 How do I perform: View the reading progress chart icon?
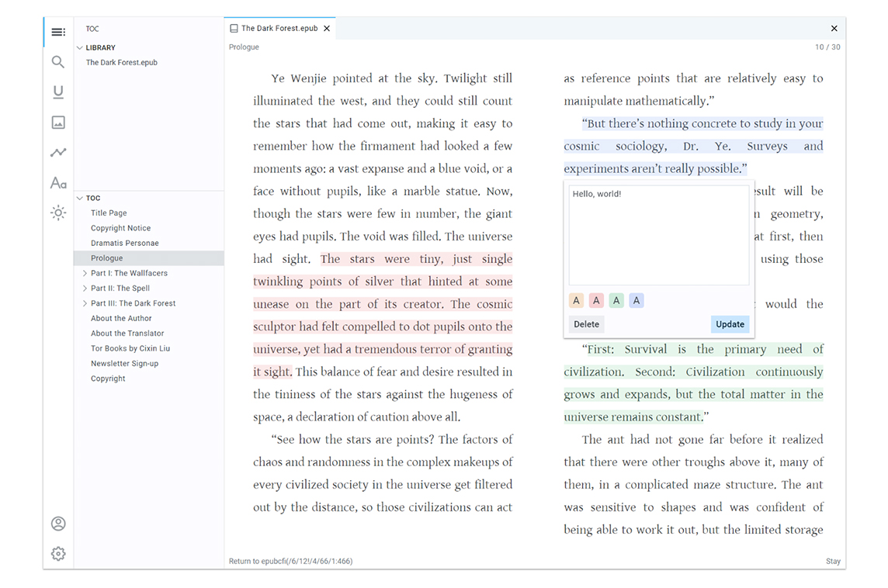[58, 152]
